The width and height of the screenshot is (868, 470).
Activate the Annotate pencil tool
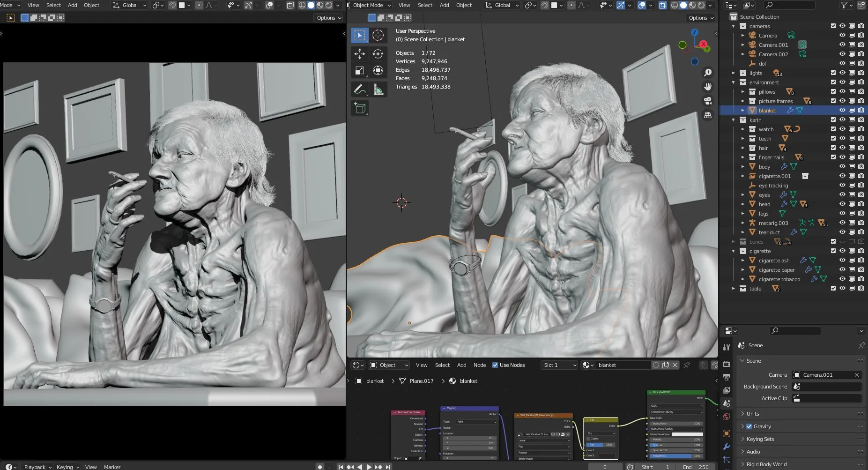click(359, 89)
